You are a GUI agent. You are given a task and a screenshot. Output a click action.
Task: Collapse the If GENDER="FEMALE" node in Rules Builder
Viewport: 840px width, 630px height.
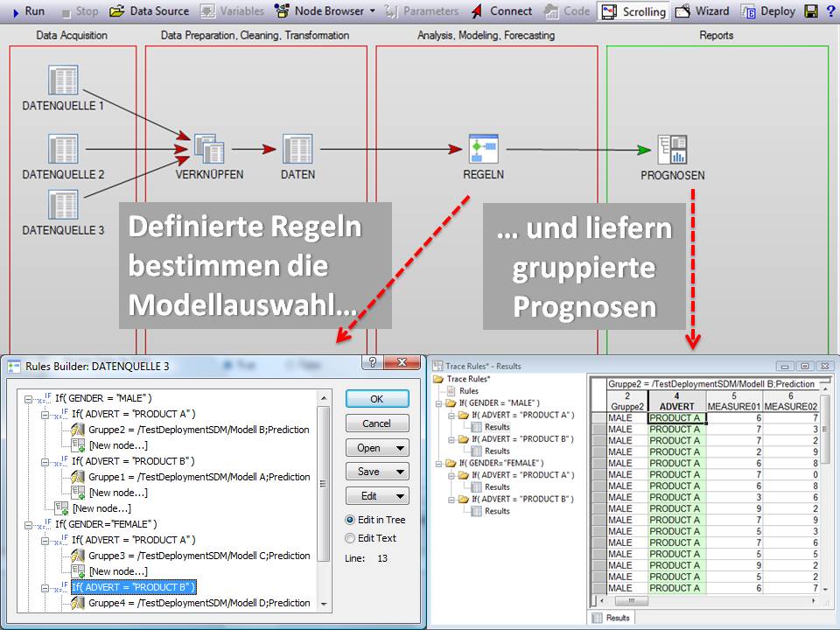point(29,524)
